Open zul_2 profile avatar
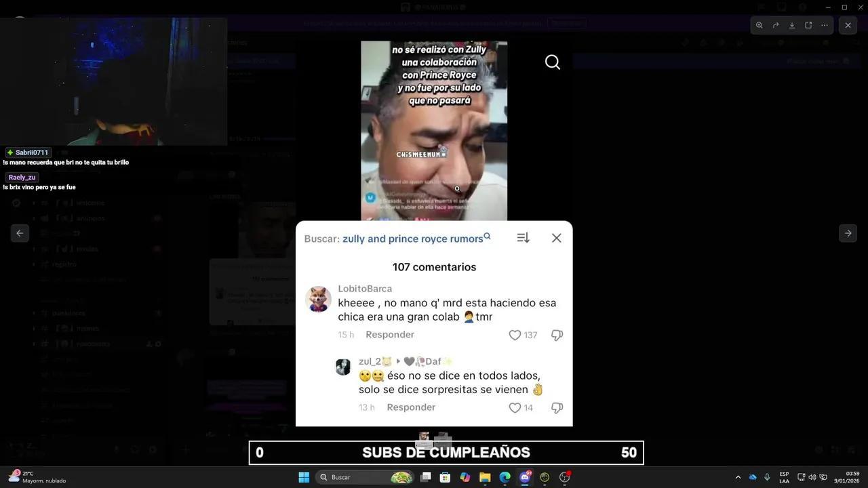The height and width of the screenshot is (488, 868). 343,367
